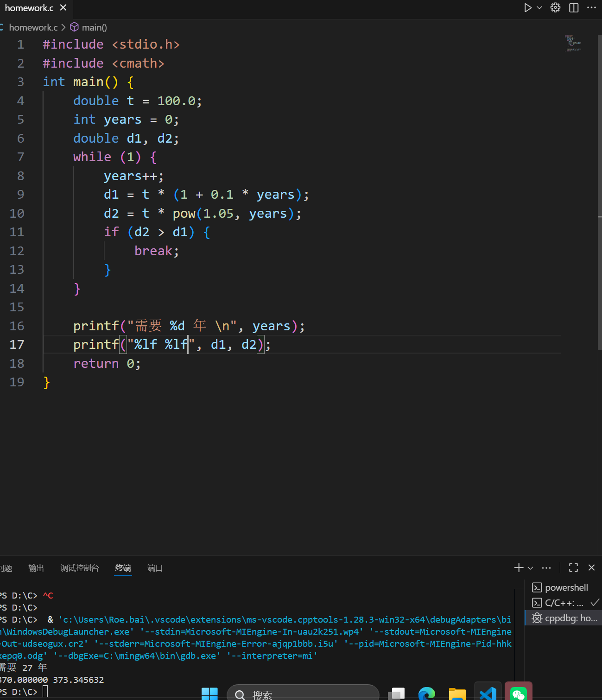Viewport: 602px width, 700px height.
Task: Click the terminal prompt input cursor
Action: pos(45,692)
